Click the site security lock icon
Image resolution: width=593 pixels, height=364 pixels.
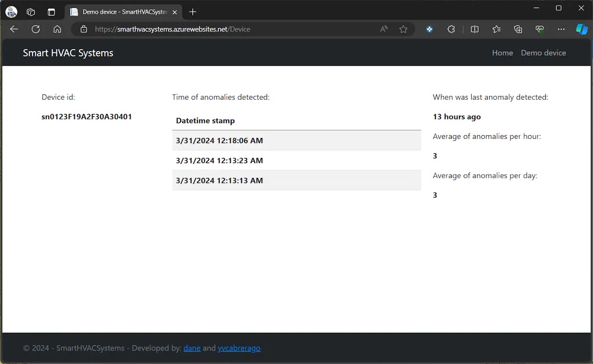(x=83, y=29)
